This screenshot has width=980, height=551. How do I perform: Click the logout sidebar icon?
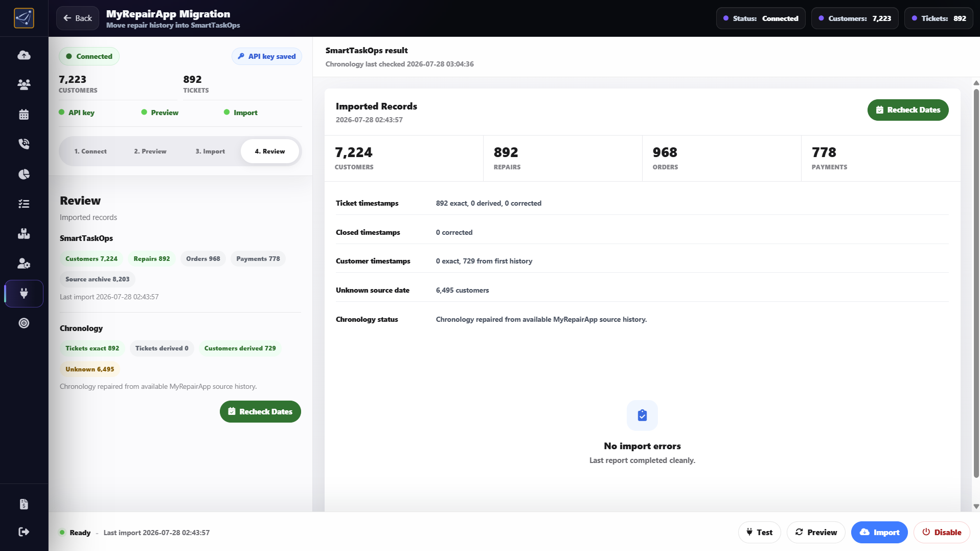(x=24, y=532)
